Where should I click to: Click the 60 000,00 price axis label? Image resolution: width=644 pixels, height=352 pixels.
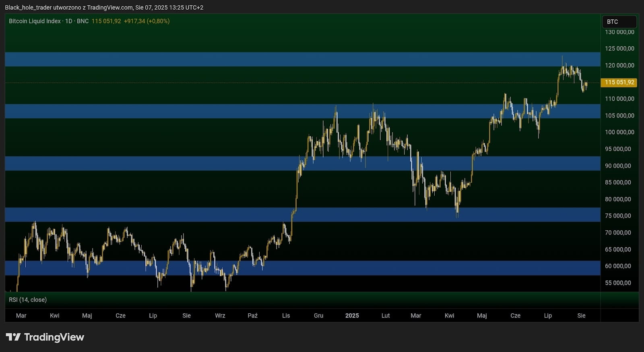618,266
